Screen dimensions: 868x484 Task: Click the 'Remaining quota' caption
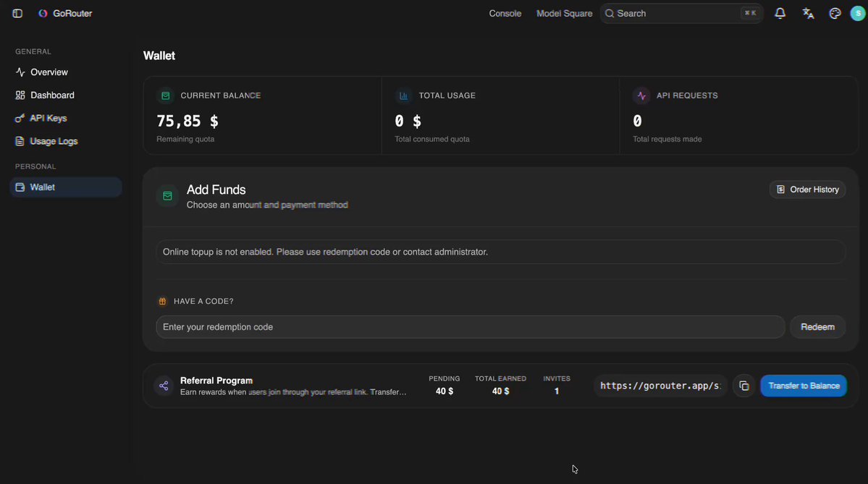coord(185,140)
